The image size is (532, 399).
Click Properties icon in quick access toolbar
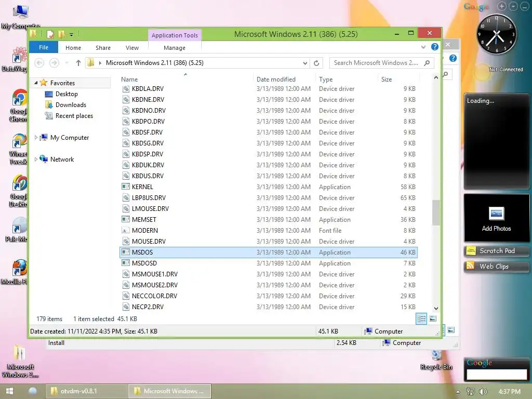click(x=50, y=34)
